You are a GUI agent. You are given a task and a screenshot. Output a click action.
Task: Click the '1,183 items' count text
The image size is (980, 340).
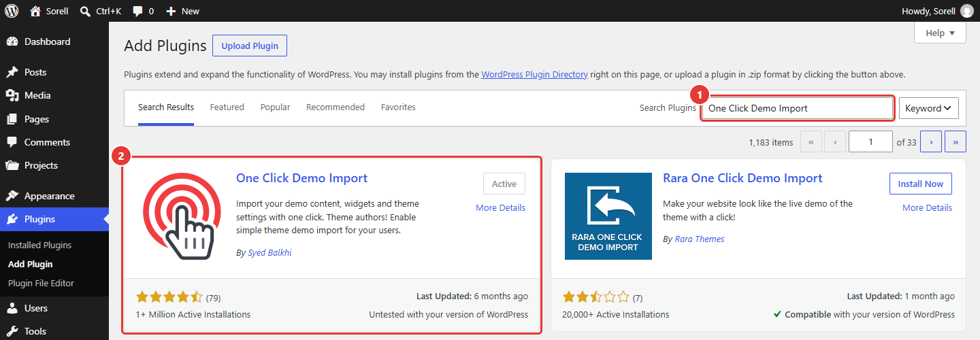coord(771,142)
